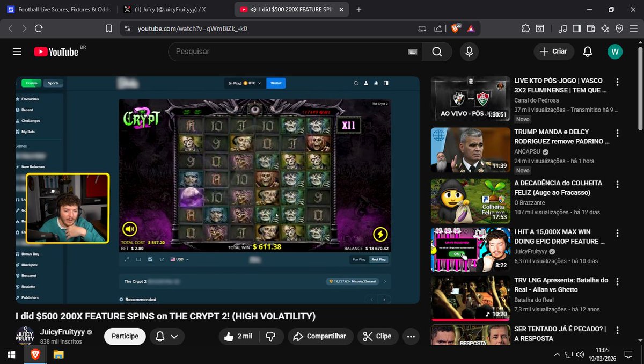Open the Windows Start menu
The height and width of the screenshot is (364, 644).
pyautogui.click(x=11, y=354)
